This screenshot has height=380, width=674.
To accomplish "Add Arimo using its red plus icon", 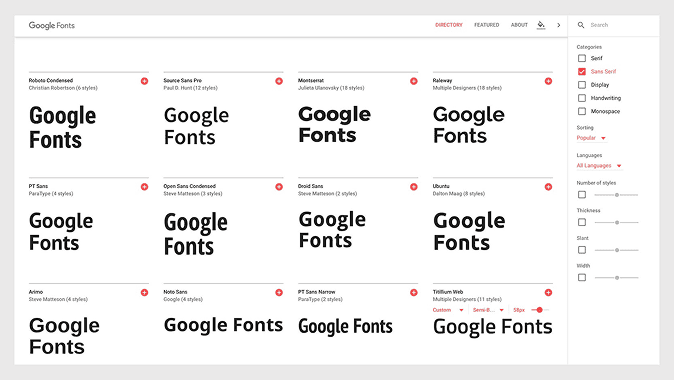I will (144, 292).
